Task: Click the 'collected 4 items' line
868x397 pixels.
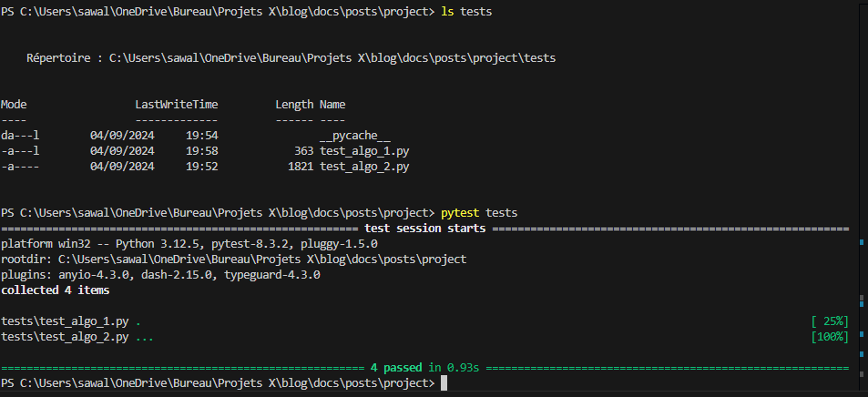Action: click(56, 290)
